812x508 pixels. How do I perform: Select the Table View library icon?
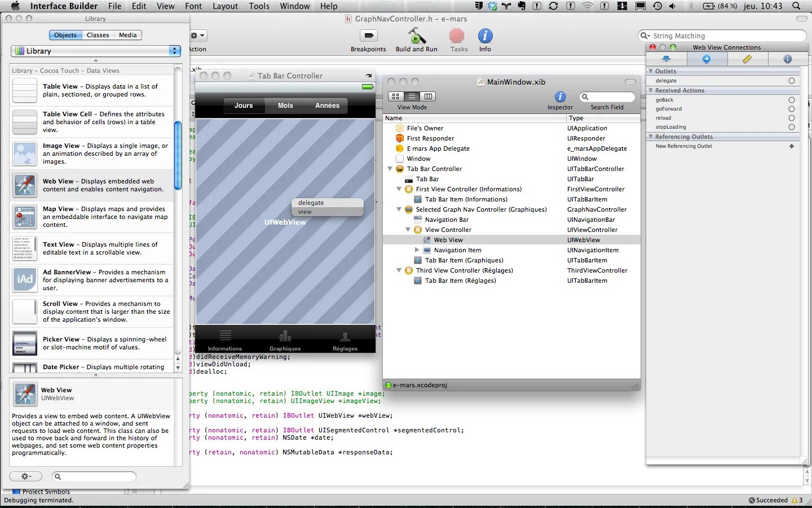point(25,90)
